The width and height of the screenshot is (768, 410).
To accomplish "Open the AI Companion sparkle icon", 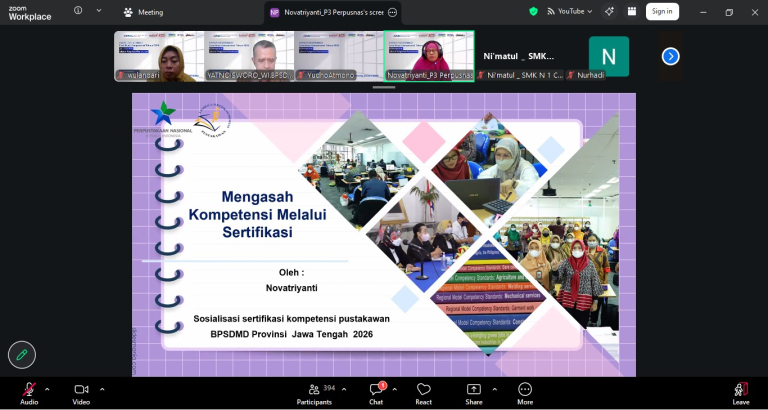I will click(609, 11).
